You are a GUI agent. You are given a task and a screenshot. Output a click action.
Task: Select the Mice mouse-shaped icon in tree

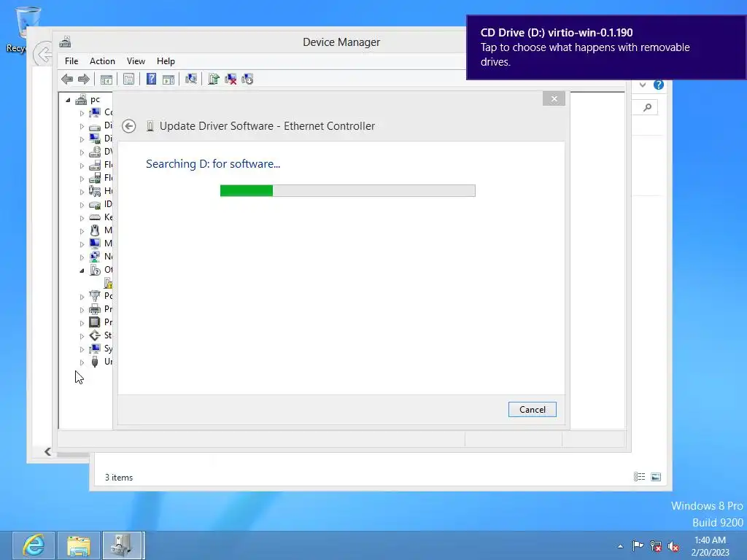[x=95, y=230]
